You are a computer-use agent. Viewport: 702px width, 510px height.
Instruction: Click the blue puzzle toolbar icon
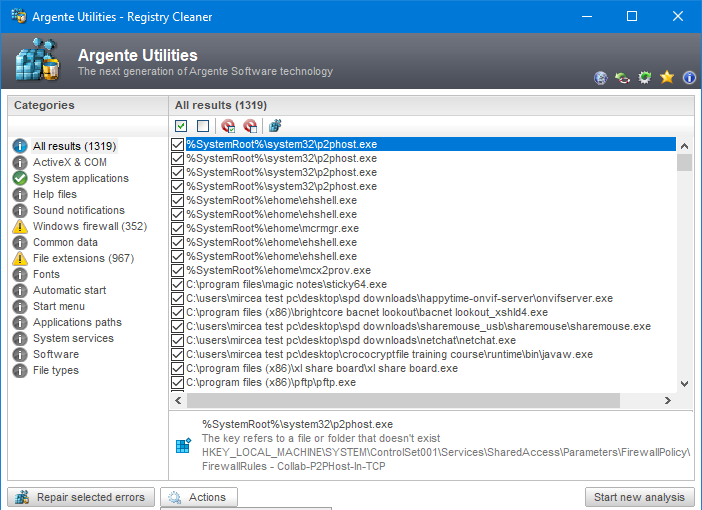275,126
